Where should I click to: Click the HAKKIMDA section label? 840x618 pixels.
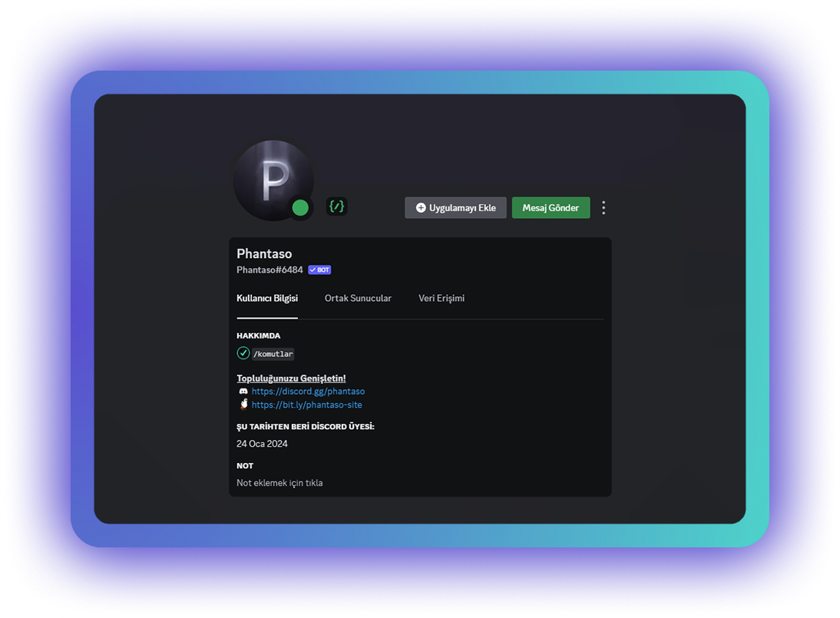click(258, 335)
